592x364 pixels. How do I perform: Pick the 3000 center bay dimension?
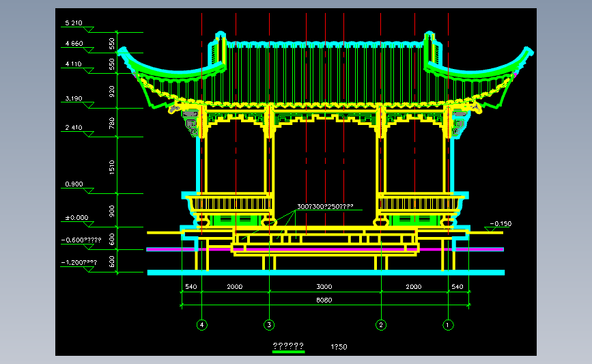(x=324, y=287)
